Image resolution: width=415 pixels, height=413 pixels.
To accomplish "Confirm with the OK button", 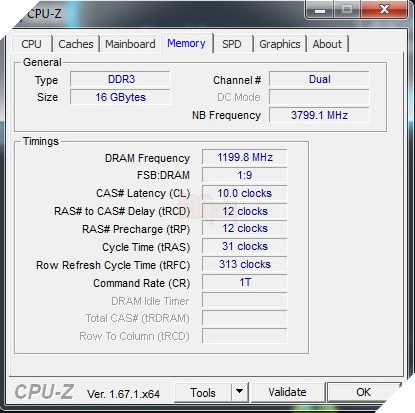I will click(x=363, y=392).
